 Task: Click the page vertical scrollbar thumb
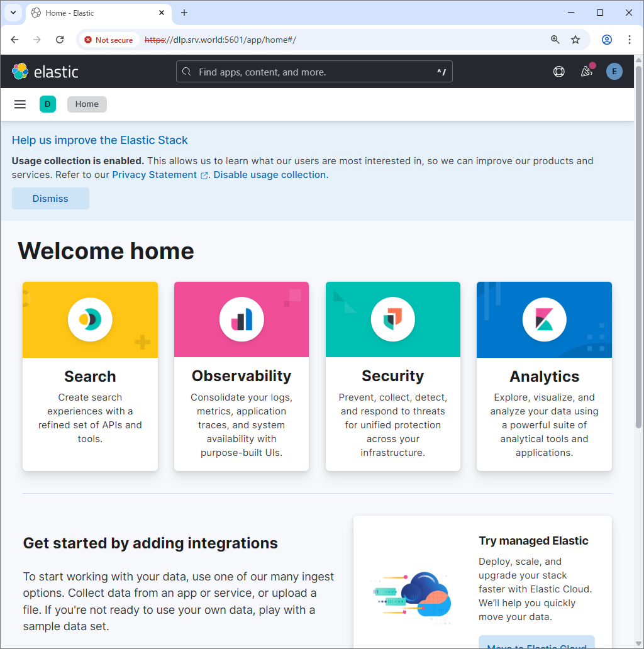[638, 247]
